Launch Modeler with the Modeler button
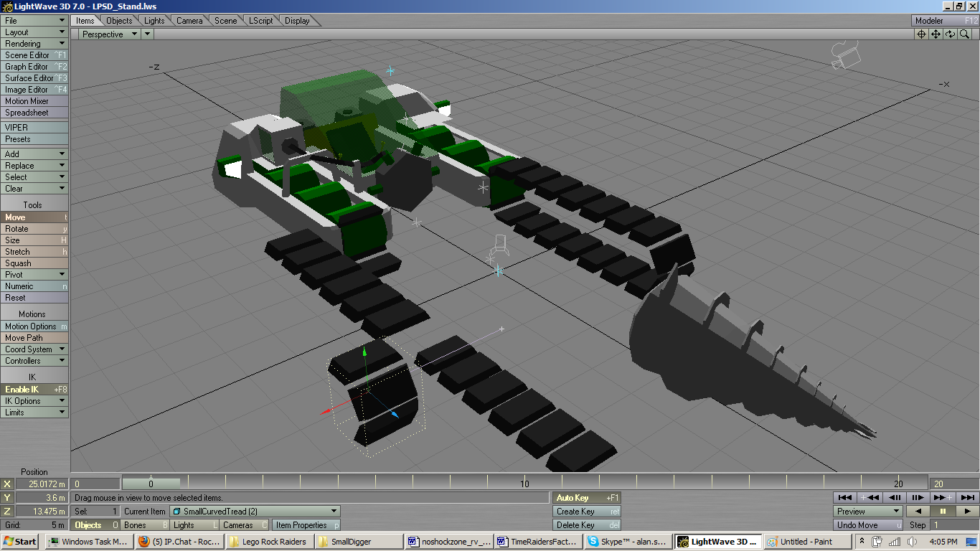The height and width of the screenshot is (551, 980). point(945,21)
